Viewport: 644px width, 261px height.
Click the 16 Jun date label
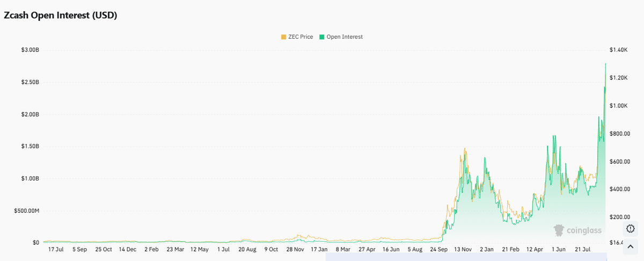pyautogui.click(x=391, y=250)
